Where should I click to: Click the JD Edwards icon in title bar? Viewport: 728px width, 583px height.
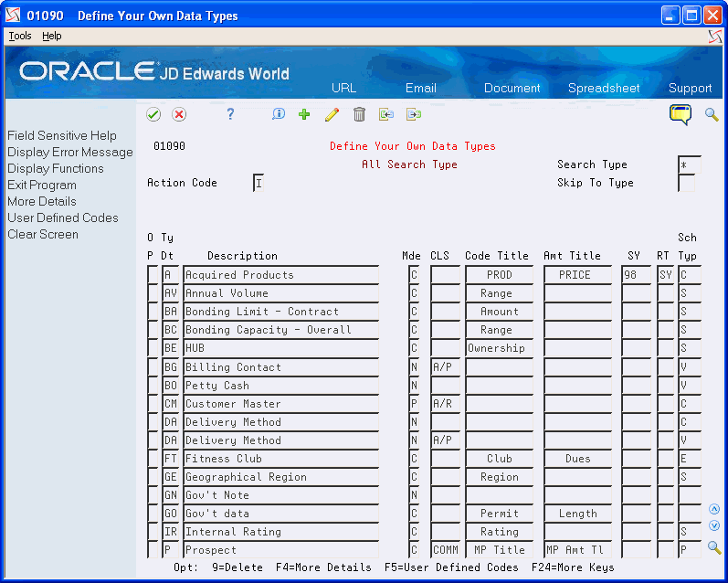click(x=13, y=16)
